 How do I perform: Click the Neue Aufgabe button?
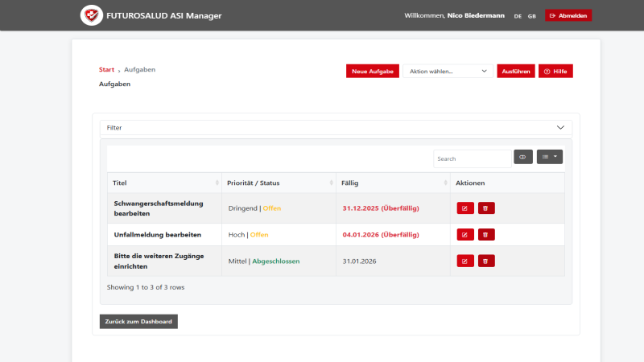(373, 71)
